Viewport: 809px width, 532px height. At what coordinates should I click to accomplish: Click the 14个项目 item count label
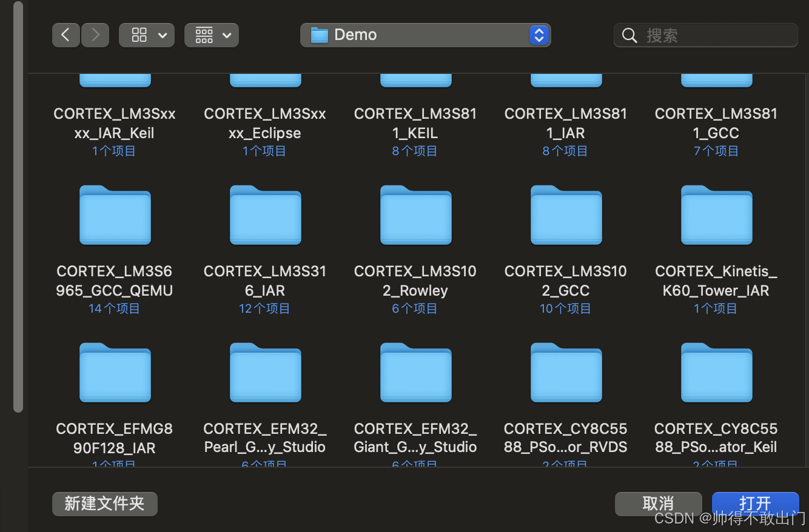click(x=114, y=308)
